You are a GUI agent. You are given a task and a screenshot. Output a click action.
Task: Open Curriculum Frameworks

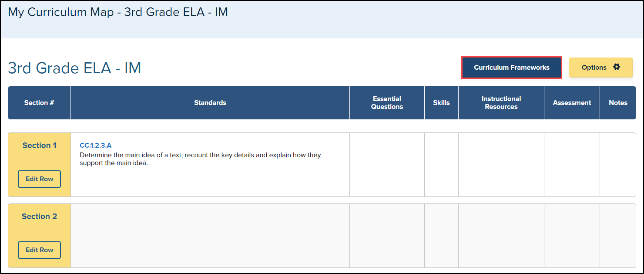[511, 68]
